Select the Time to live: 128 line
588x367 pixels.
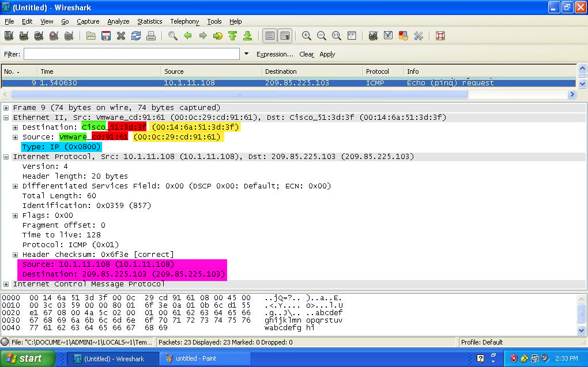(62, 235)
